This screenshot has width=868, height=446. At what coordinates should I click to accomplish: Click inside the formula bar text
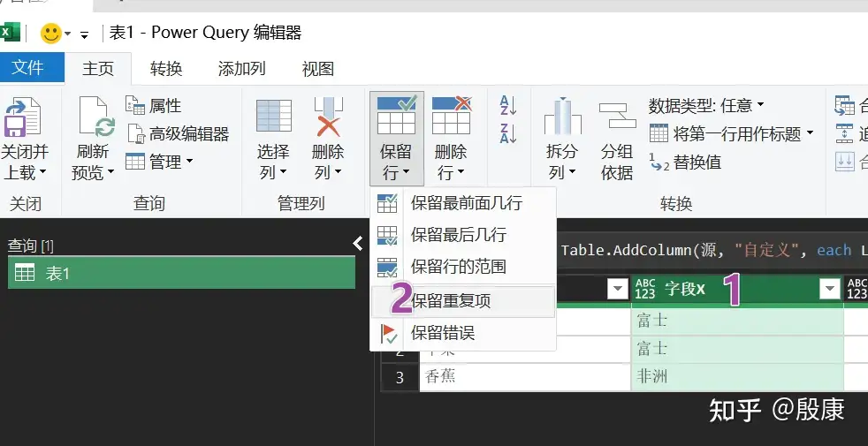(x=714, y=250)
